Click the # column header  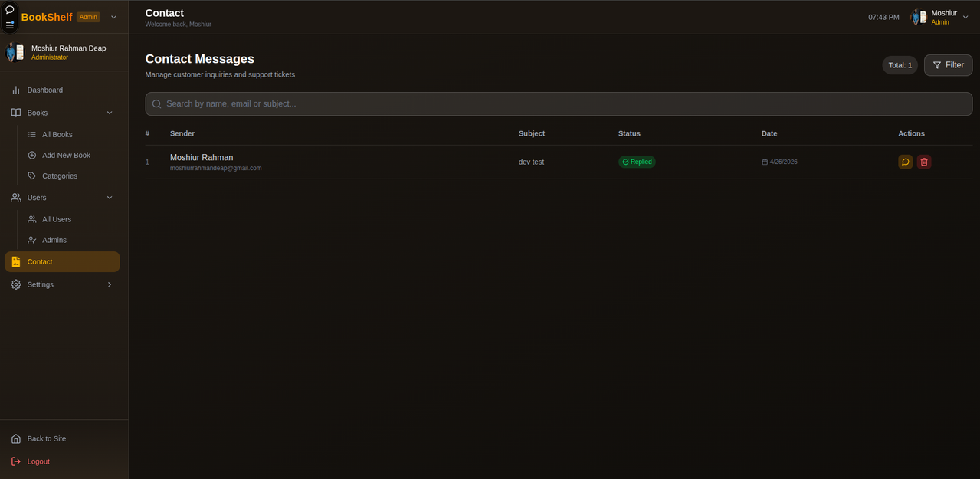[x=148, y=133]
